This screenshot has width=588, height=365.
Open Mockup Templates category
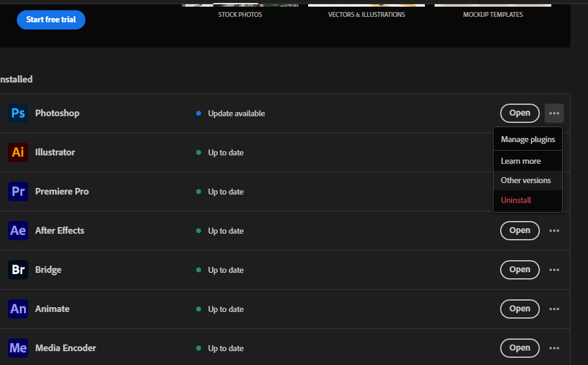(x=493, y=14)
